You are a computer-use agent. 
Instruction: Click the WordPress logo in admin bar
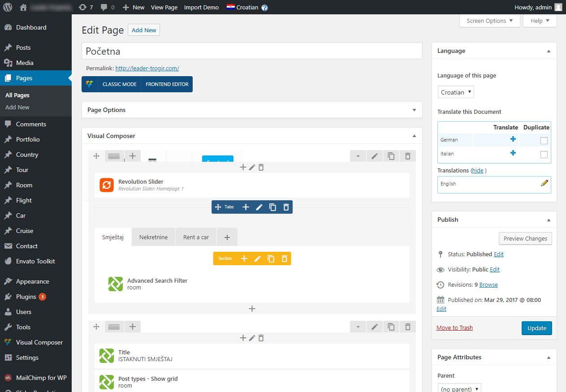coord(8,7)
